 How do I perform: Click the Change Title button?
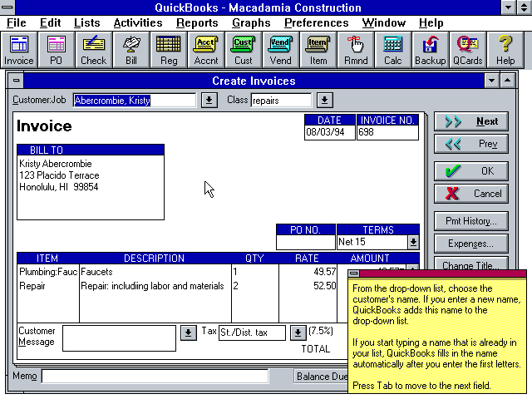[471, 264]
